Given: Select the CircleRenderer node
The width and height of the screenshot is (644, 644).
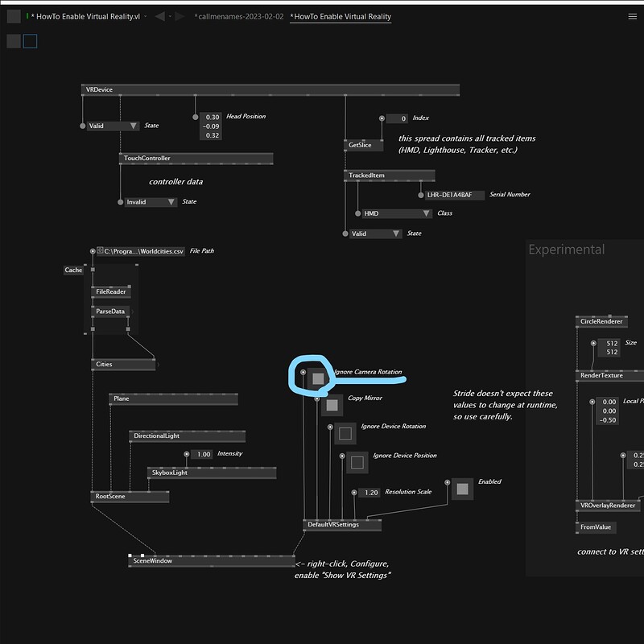Looking at the screenshot, I should pyautogui.click(x=601, y=321).
